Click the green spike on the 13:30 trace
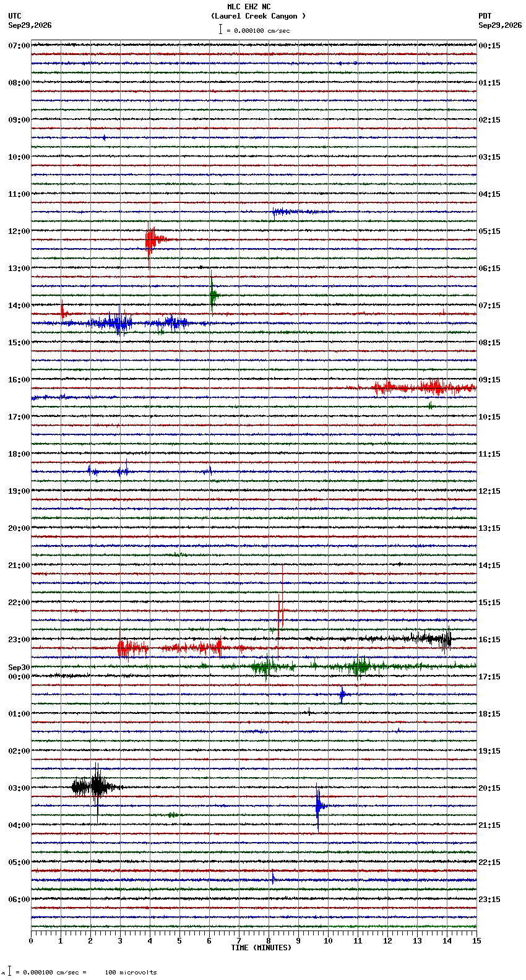 [213, 294]
